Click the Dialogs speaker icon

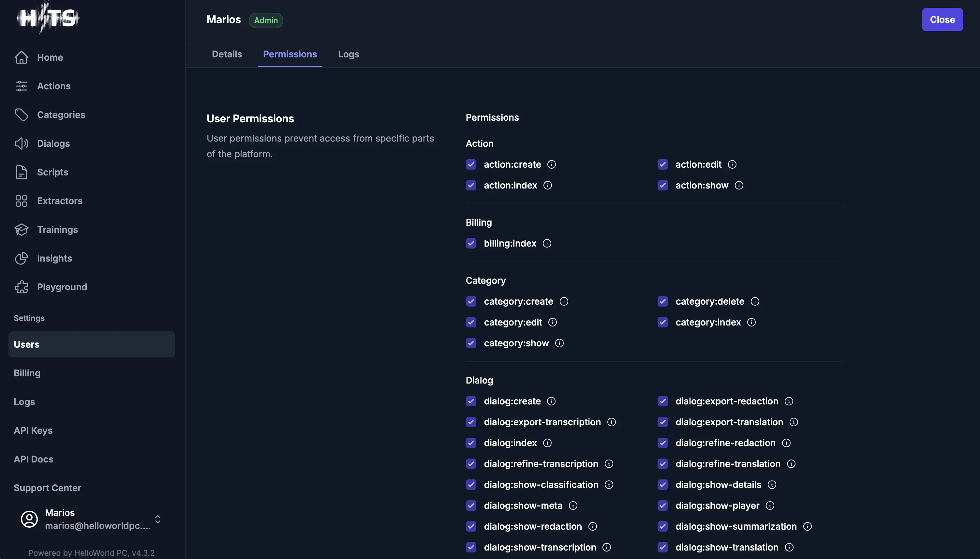[22, 144]
